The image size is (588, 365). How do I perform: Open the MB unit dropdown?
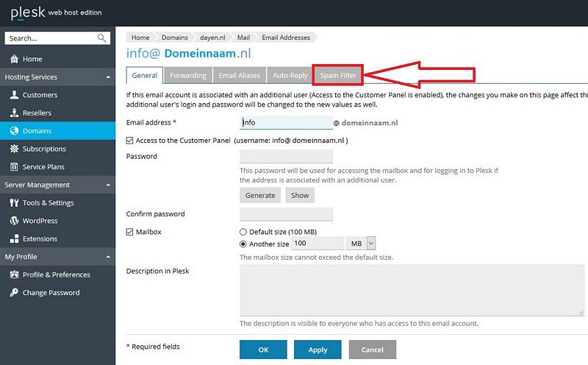tap(360, 244)
